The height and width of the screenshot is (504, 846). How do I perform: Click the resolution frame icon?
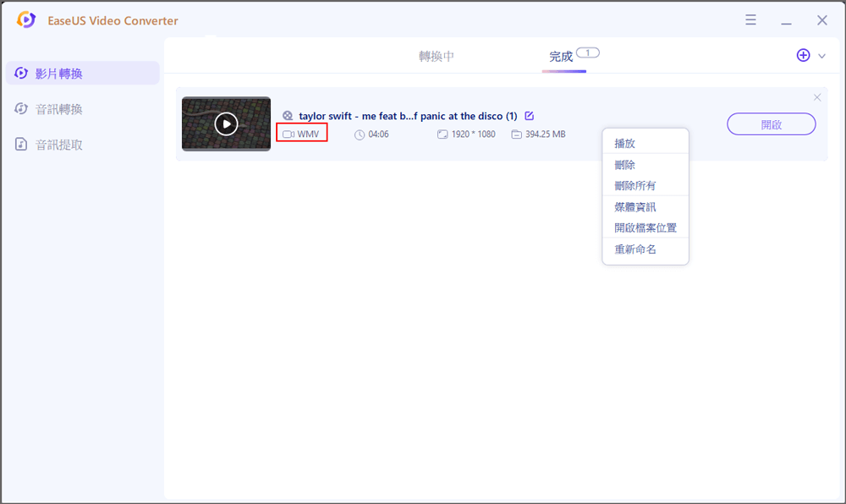(442, 134)
